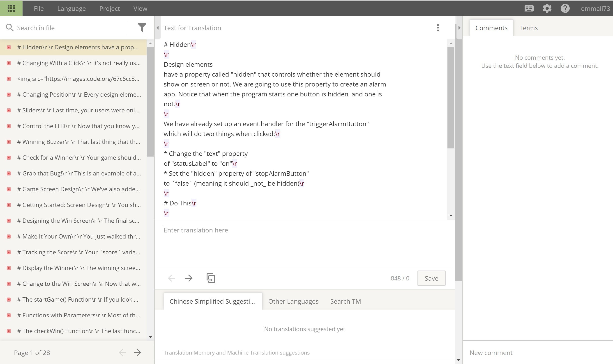Click scroll-down arrow of editor column

[x=458, y=360]
